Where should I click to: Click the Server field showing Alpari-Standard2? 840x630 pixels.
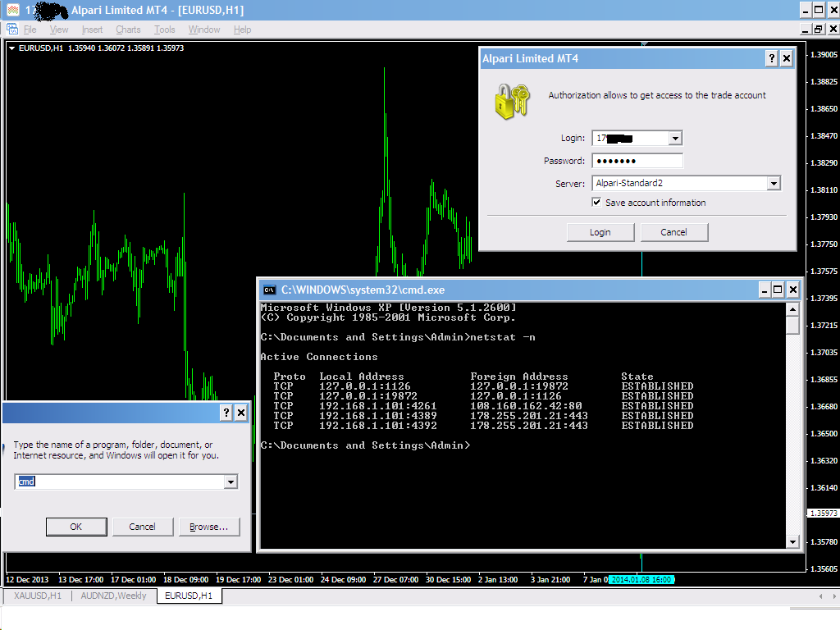[679, 183]
